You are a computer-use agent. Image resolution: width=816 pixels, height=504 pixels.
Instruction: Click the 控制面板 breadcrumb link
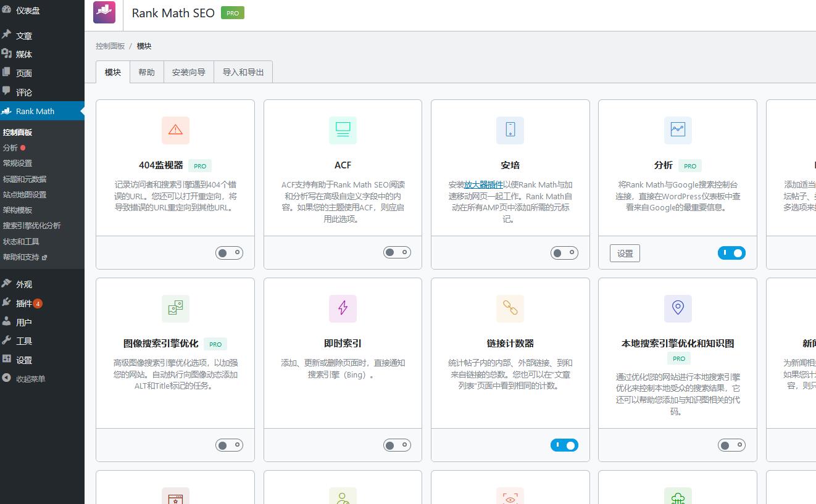point(110,46)
